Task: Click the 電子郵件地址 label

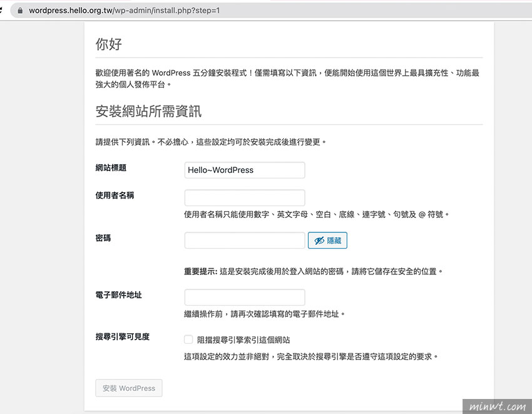Action: pyautogui.click(x=118, y=295)
